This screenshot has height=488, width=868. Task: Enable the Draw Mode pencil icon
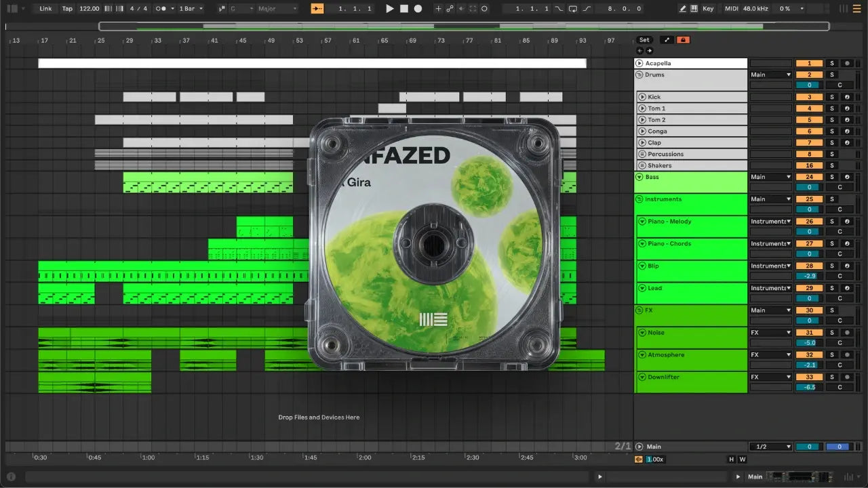(x=683, y=9)
